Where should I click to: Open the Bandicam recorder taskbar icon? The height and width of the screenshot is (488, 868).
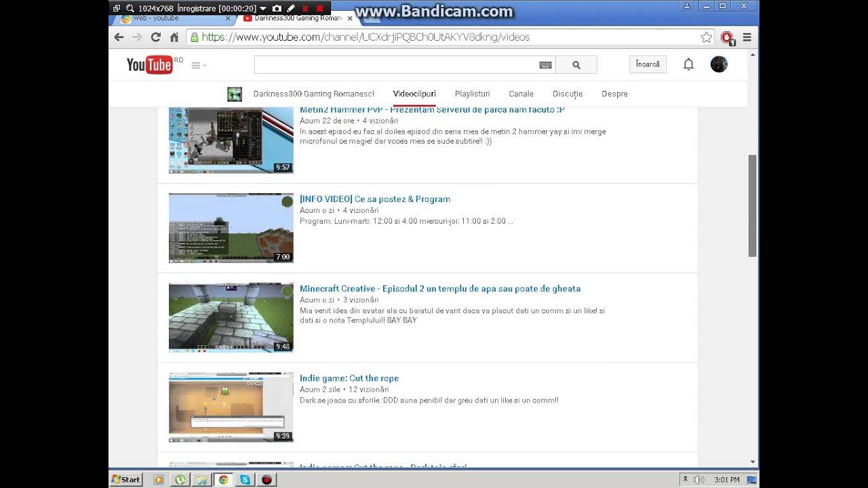click(267, 479)
